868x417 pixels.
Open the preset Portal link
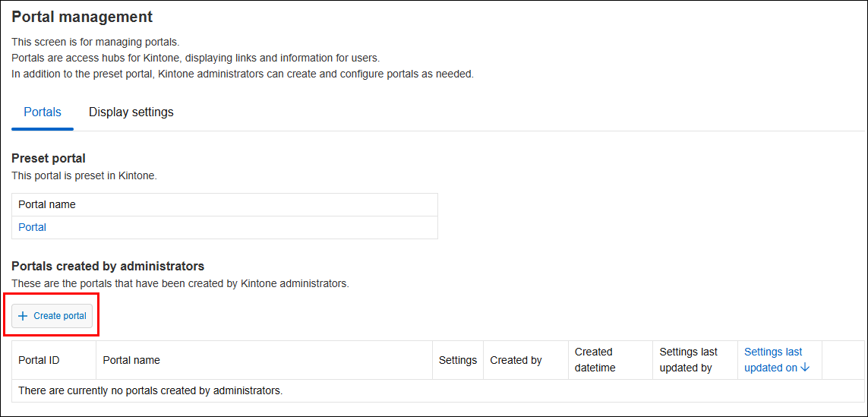pos(33,227)
